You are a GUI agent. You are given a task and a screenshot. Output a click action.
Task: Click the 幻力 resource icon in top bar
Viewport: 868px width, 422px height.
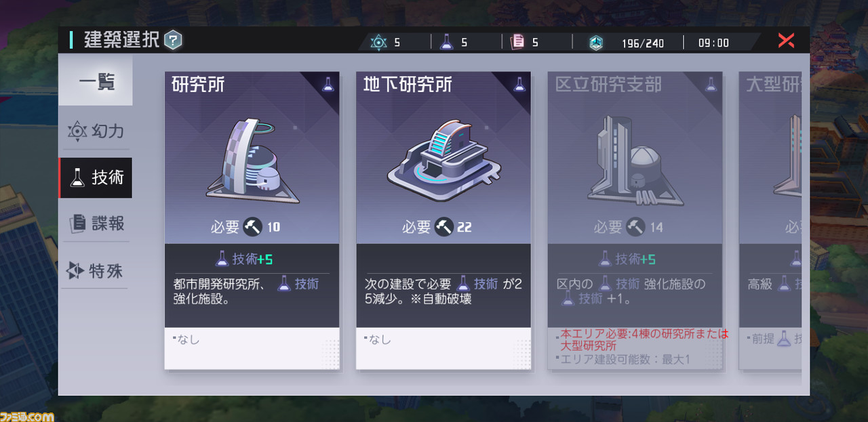point(379,42)
